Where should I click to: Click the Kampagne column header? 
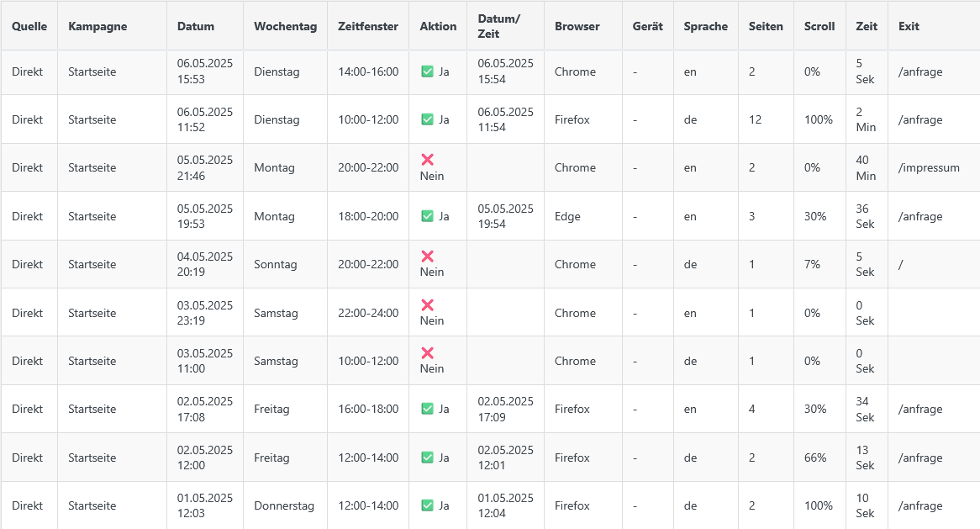point(97,26)
